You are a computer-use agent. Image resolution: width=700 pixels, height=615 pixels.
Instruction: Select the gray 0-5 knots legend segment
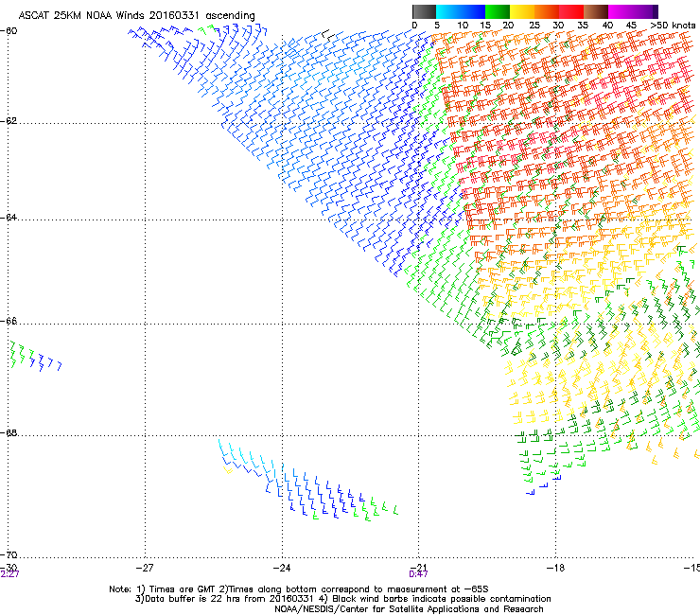point(424,11)
